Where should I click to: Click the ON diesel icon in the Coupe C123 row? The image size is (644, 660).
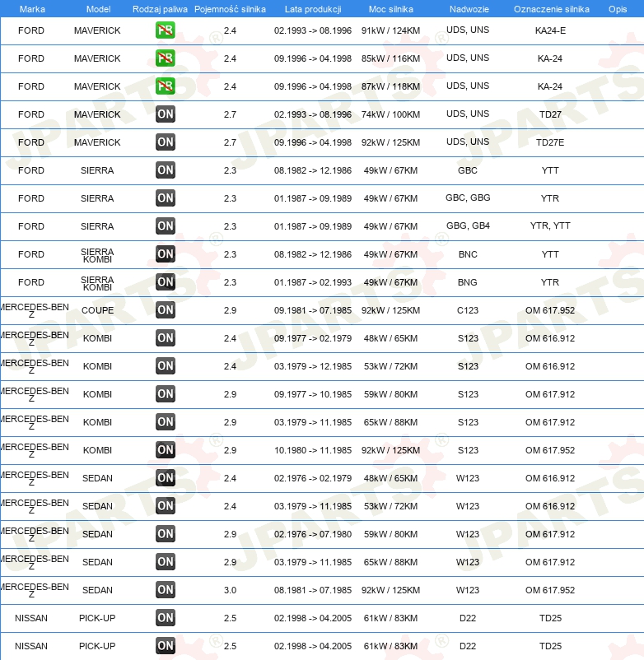click(x=165, y=310)
